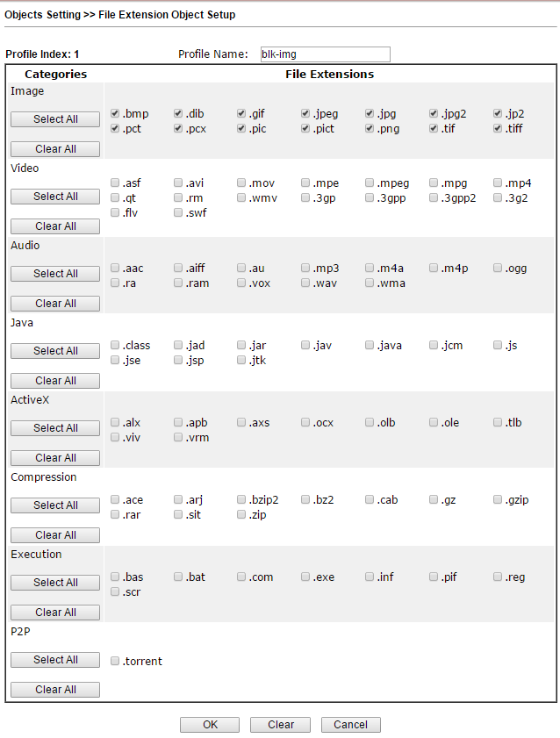Tick the .torrent P2P checkbox

(x=115, y=662)
